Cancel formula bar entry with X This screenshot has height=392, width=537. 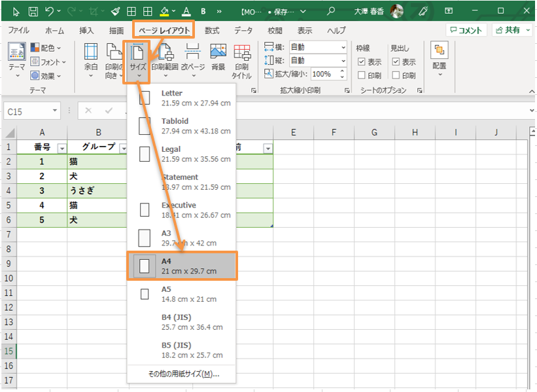[88, 111]
